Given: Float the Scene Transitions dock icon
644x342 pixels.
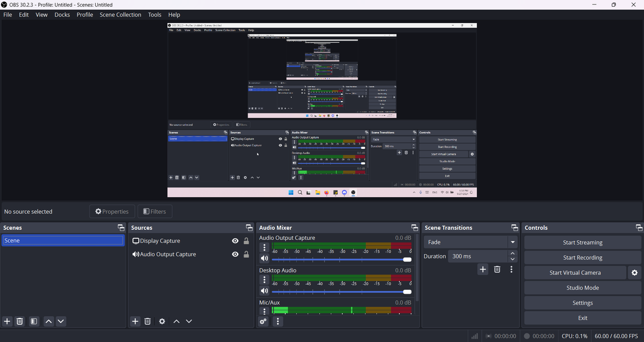Looking at the screenshot, I should (x=514, y=228).
